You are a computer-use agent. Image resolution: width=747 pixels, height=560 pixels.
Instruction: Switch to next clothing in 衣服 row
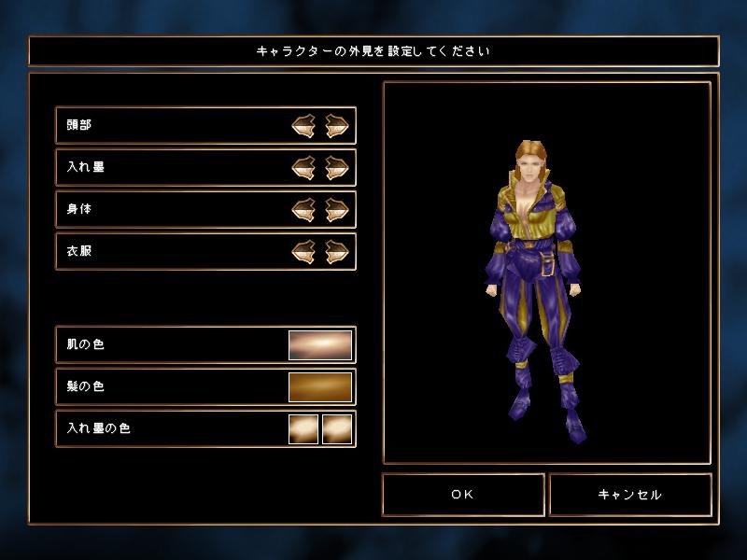click(337, 252)
